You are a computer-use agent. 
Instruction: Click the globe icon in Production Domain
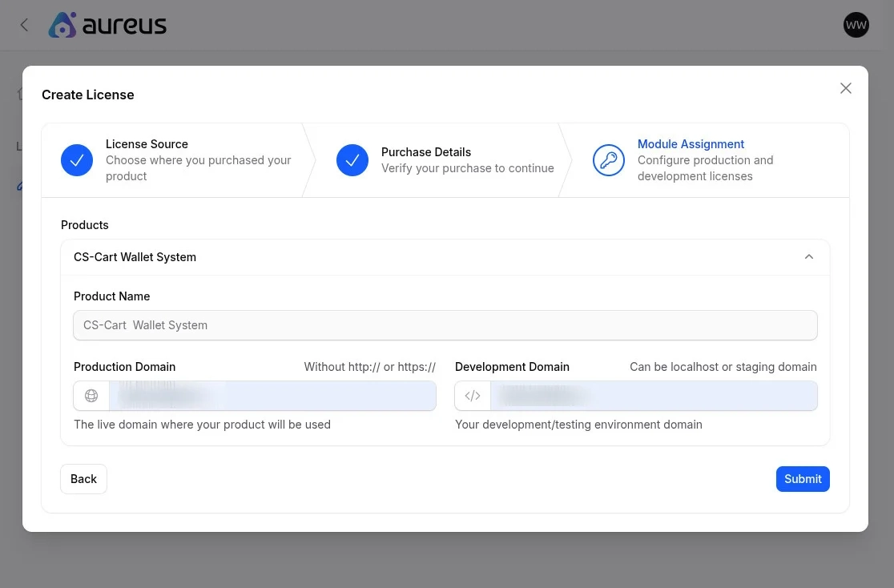(x=91, y=396)
